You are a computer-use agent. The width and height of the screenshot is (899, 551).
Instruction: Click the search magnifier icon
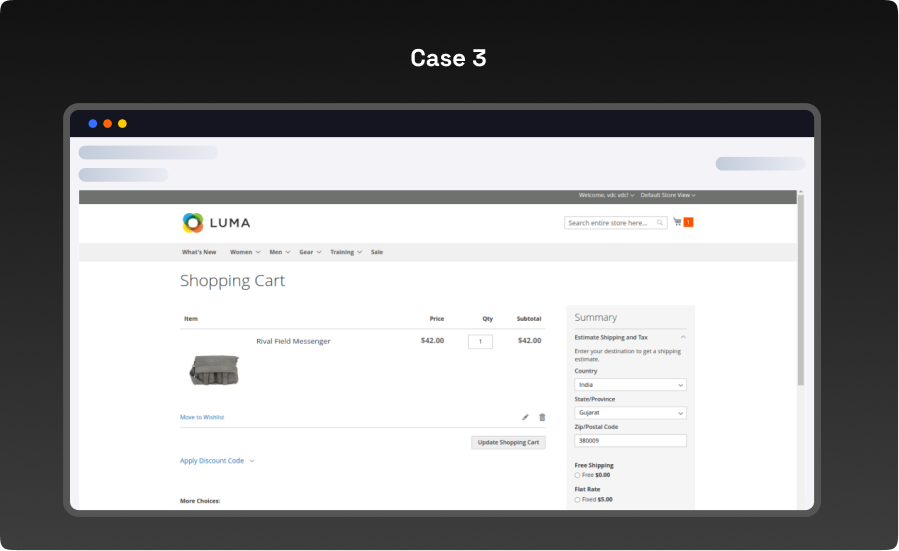661,223
